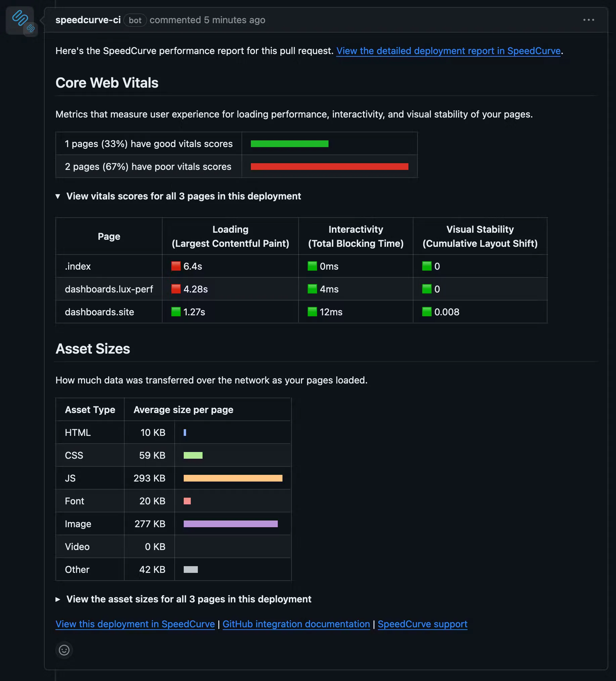616x681 pixels.
Task: Click the green good vitals progress bar
Action: tap(289, 143)
